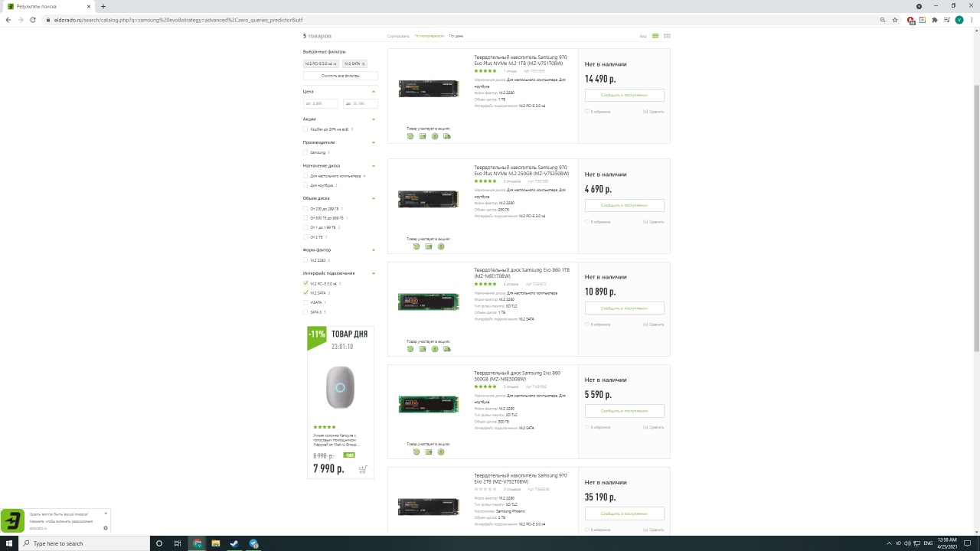Check the M.2 2280 form-factor filter
The image size is (980, 551).
(x=305, y=260)
